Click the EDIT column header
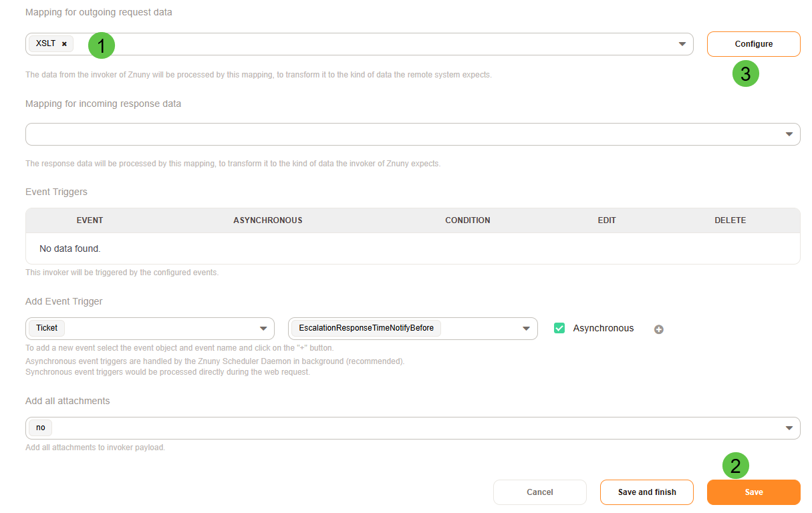 click(x=606, y=220)
